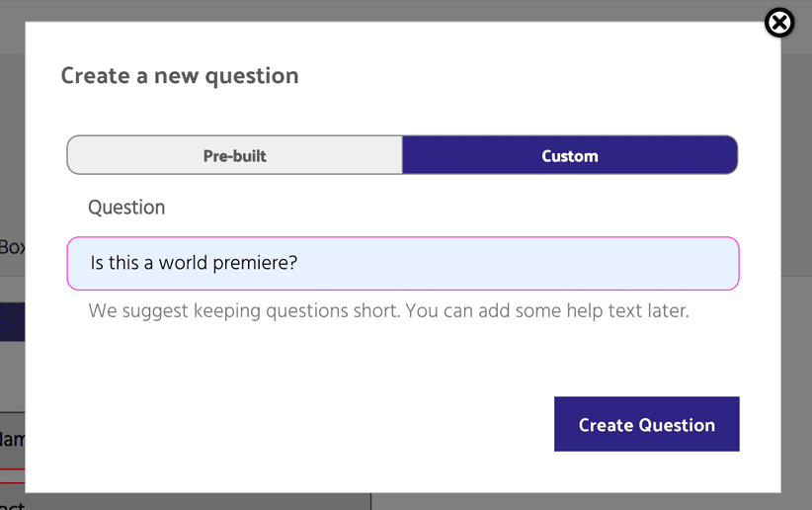Close the Create a new question dialog

coord(779,23)
